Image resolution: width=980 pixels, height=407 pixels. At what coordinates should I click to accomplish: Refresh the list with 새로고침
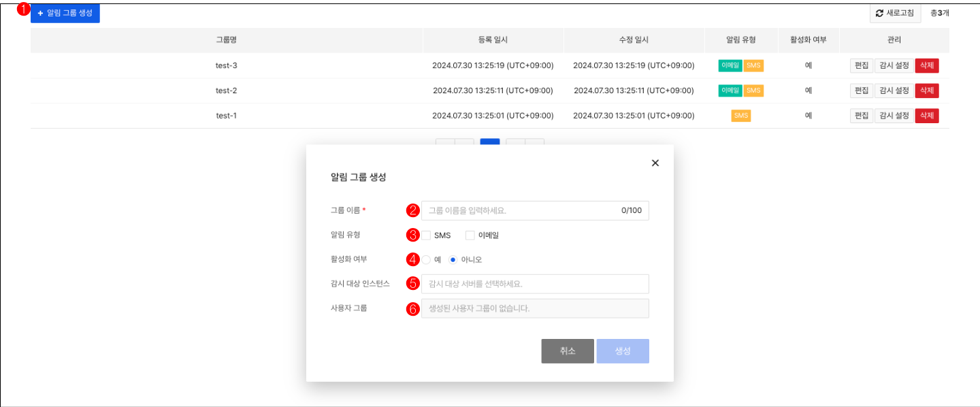(x=895, y=13)
